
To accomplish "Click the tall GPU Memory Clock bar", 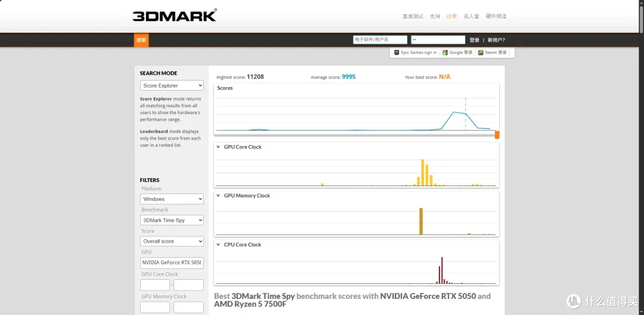I will (421, 221).
